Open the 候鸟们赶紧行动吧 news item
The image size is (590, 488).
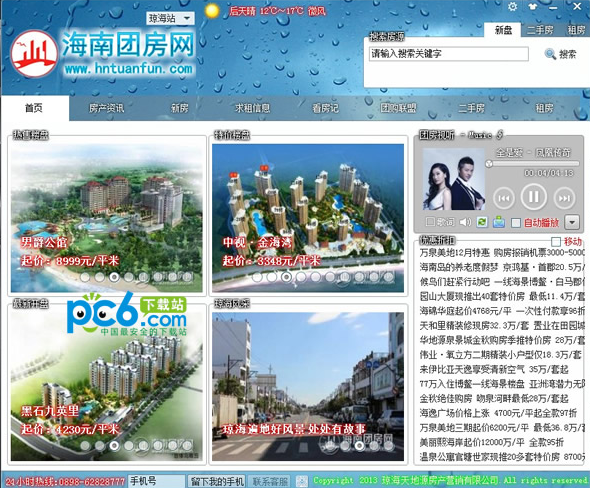point(502,281)
